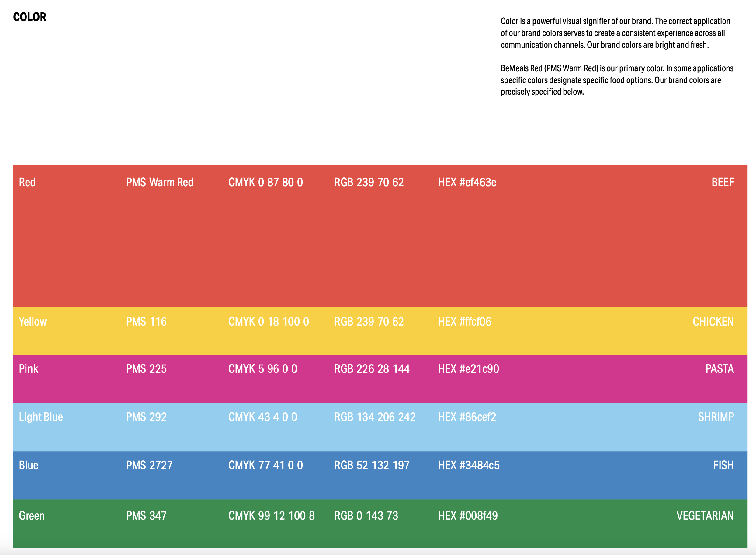Click CMYK 99 12 100 8 value

271,515
